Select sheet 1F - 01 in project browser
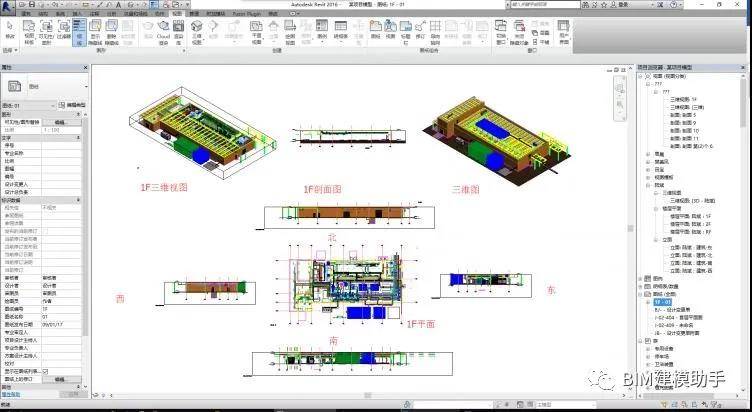Screen dimensions: 752x412 (x=663, y=302)
